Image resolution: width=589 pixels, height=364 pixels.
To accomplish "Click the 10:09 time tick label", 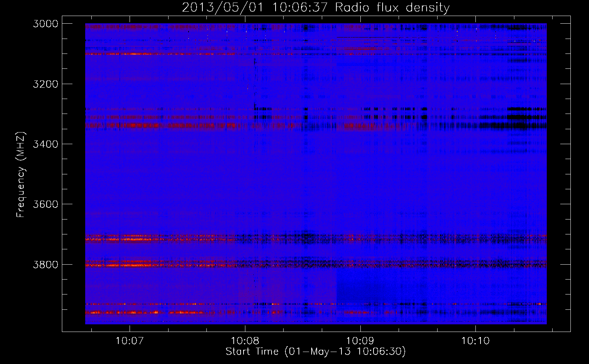I will 360,341.
